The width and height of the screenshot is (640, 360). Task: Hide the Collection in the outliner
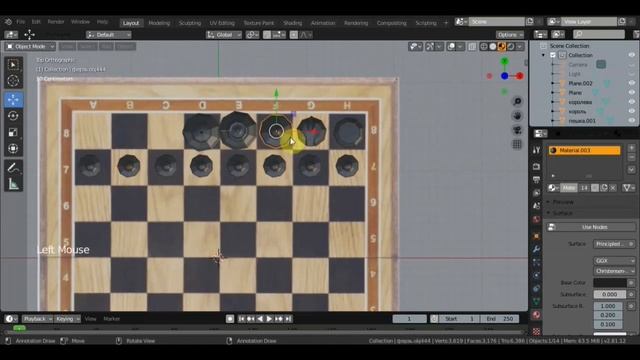[631, 55]
